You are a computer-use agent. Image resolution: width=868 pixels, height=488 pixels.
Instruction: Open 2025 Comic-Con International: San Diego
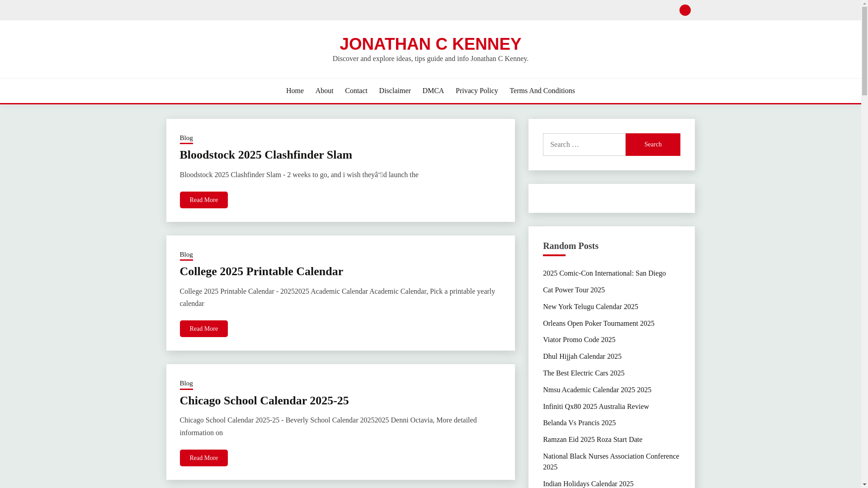point(604,273)
